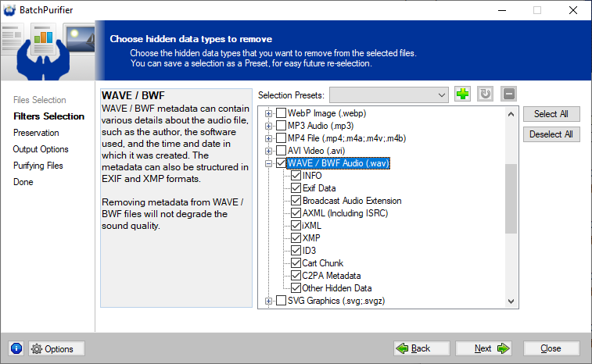The height and width of the screenshot is (364, 592).
Task: Open the Preservation step
Action: (36, 133)
